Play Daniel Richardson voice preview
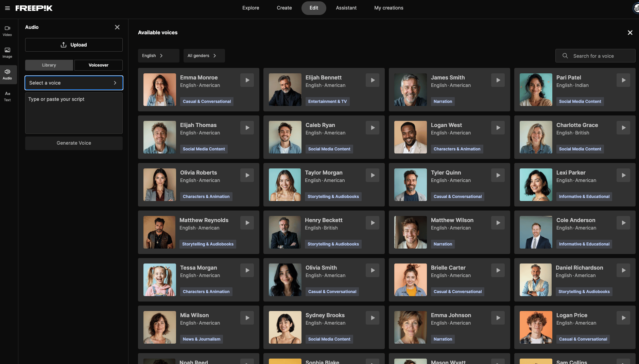This screenshot has width=639, height=364. click(624, 270)
